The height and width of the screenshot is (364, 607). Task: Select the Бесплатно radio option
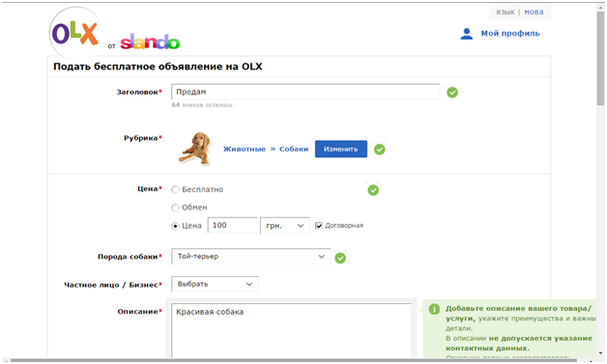click(175, 189)
